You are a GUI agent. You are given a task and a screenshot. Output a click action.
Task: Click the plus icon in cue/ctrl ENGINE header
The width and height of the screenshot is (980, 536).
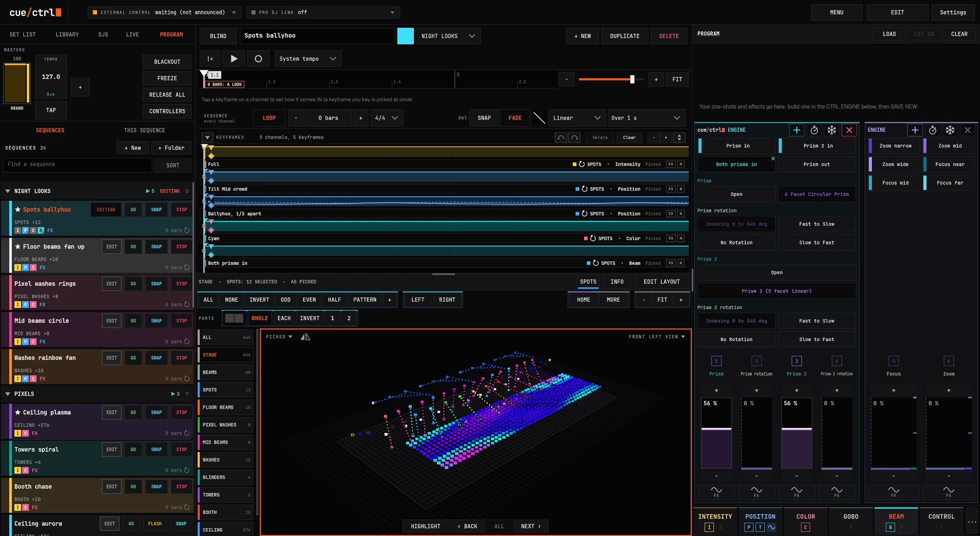[796, 130]
